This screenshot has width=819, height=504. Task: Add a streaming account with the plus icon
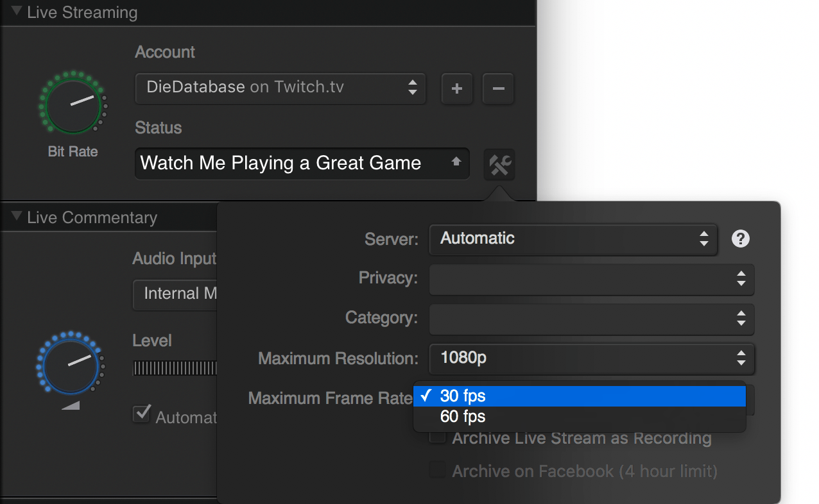click(x=457, y=88)
